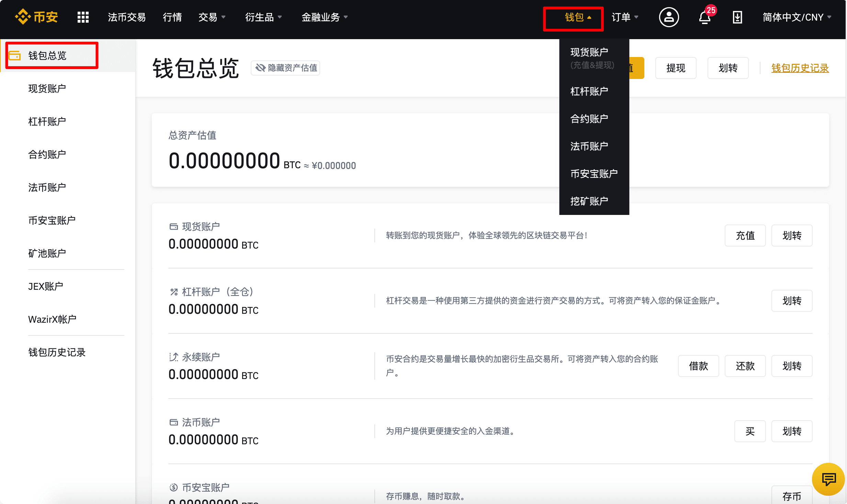Viewport: 847px width, 504px height.
Task: Click 还款 in the 永续账户 row
Action: click(745, 366)
